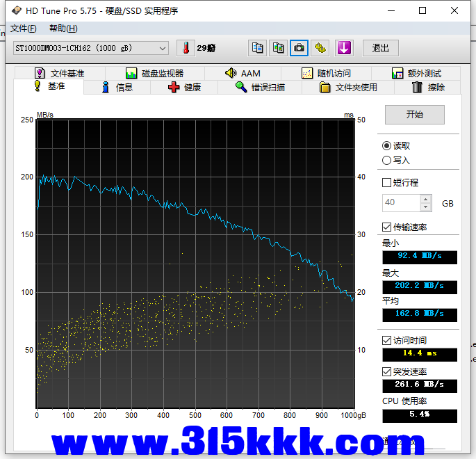The width and height of the screenshot is (476, 459).
Task: Open the 文件夹使用 tab
Action: [x=348, y=87]
